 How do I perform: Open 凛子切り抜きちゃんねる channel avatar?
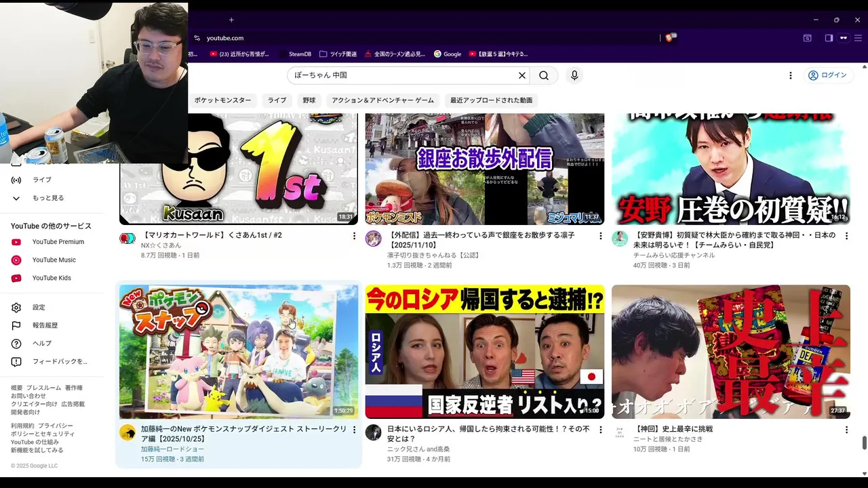coord(374,239)
